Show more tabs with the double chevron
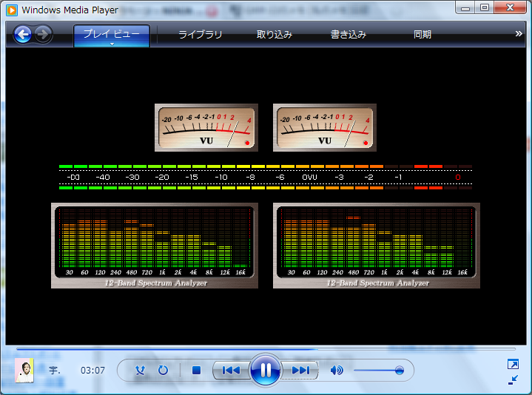The height and width of the screenshot is (395, 532). tap(519, 33)
